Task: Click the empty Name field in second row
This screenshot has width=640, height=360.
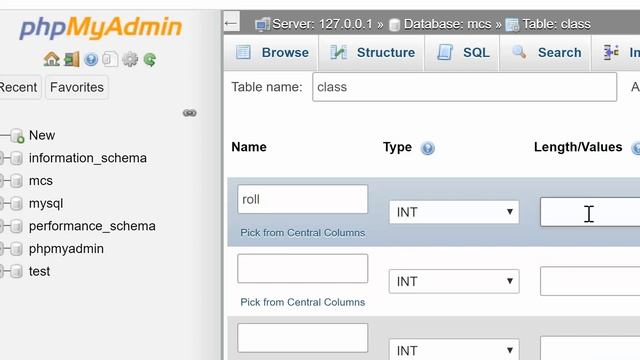Action: click(x=302, y=269)
